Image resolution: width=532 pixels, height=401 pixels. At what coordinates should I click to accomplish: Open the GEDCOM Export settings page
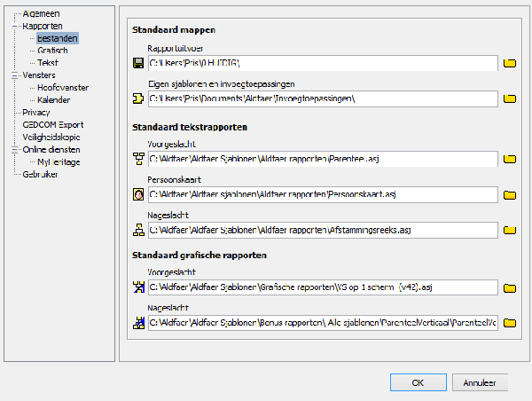[52, 125]
